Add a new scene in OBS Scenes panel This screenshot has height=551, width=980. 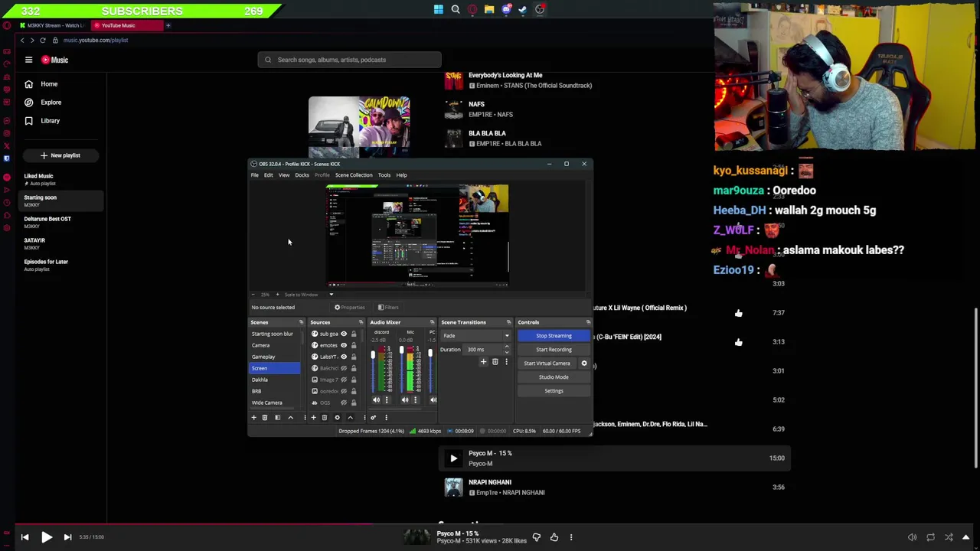253,418
